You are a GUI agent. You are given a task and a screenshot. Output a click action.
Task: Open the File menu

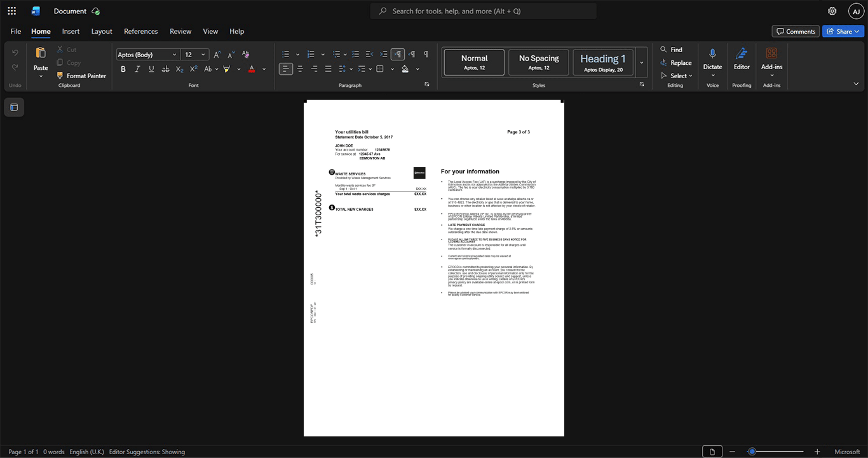point(16,31)
